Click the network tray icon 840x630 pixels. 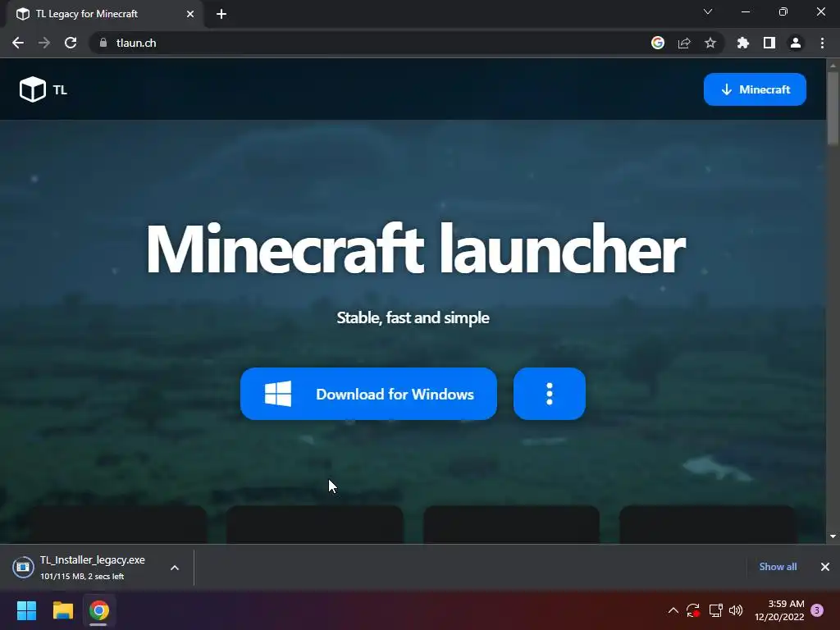tap(715, 610)
